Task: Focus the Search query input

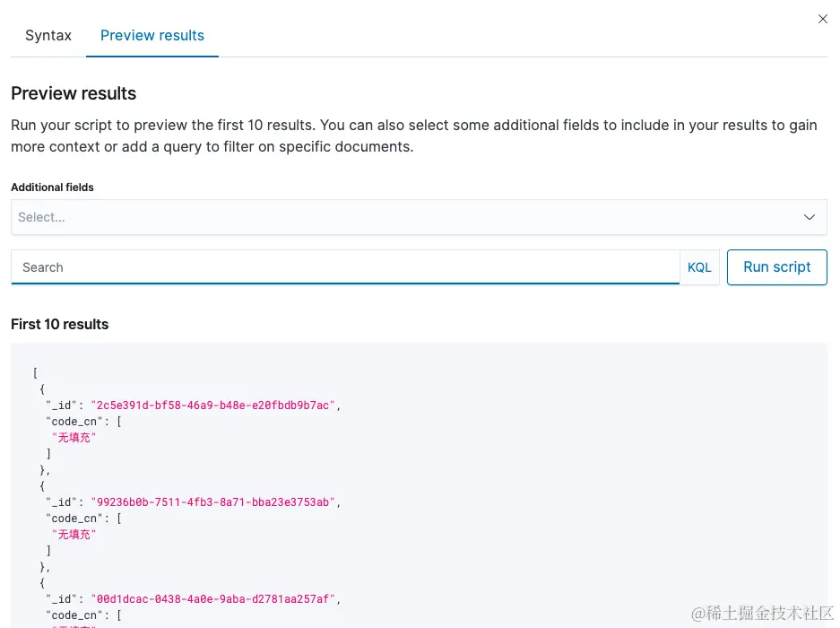Action: point(345,267)
